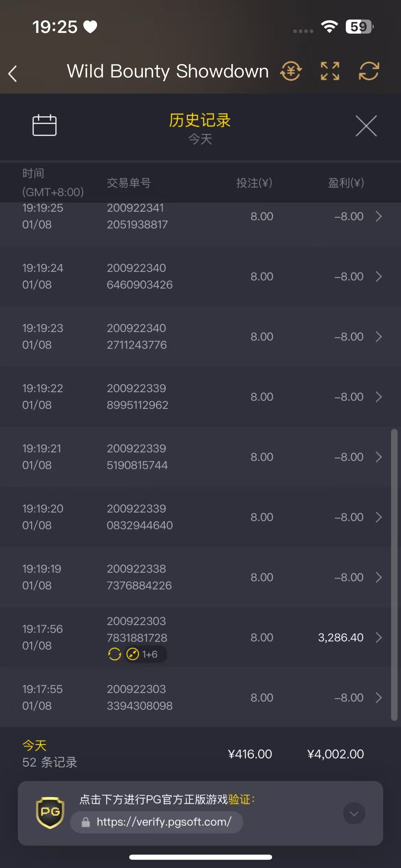Image resolution: width=401 pixels, height=868 pixels.
Task: Open the yen currency exchange icon
Action: [x=291, y=71]
